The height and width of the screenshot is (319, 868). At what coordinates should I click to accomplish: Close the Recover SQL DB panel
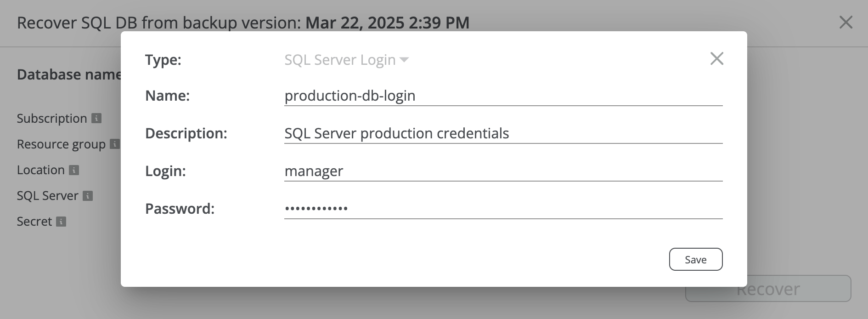click(x=845, y=23)
